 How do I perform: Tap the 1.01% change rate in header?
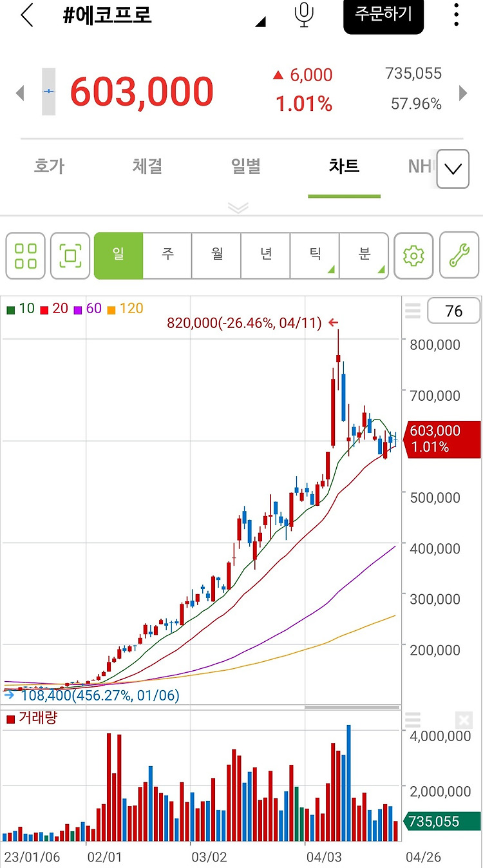click(304, 103)
